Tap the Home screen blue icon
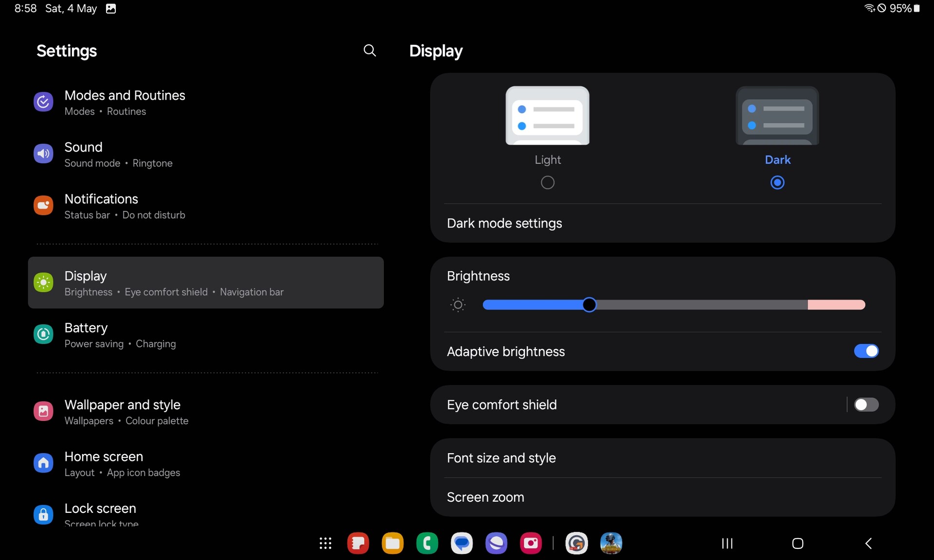This screenshot has width=934, height=560. [43, 463]
